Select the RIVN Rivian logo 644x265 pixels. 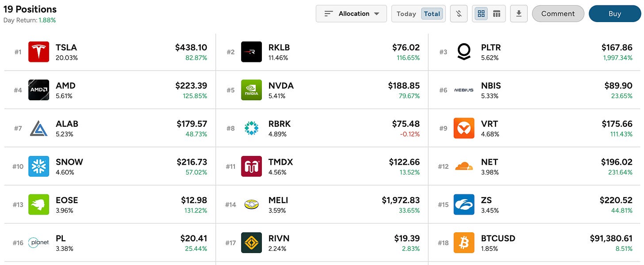point(252,243)
